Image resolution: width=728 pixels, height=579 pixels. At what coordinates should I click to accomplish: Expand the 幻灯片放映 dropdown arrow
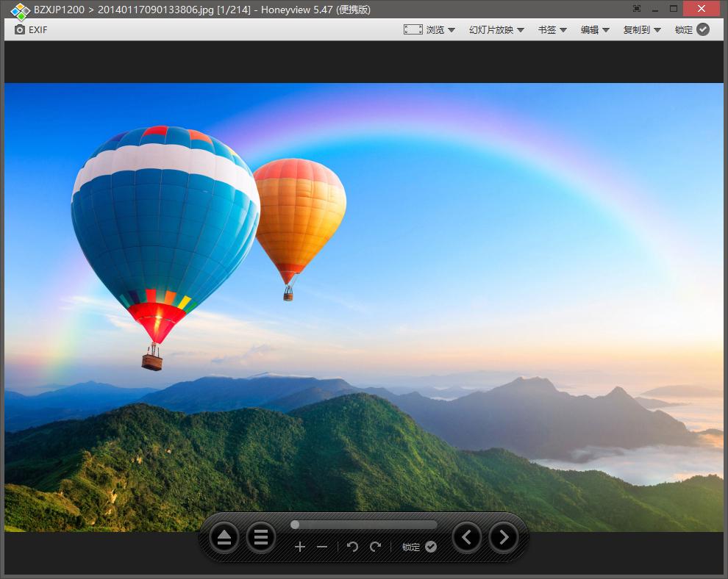[521, 30]
